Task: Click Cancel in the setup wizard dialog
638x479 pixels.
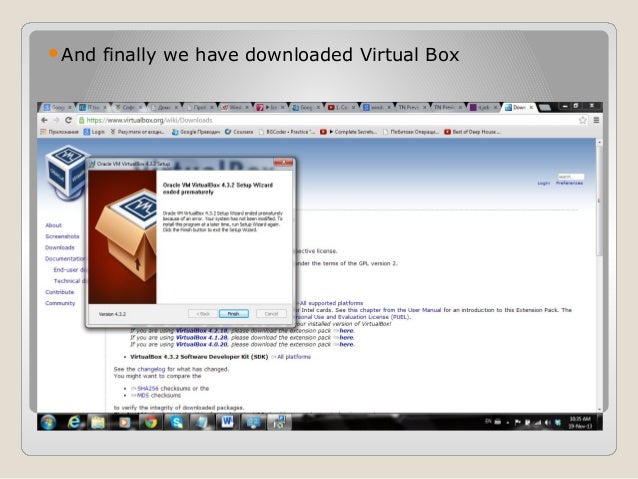Action: [x=271, y=314]
